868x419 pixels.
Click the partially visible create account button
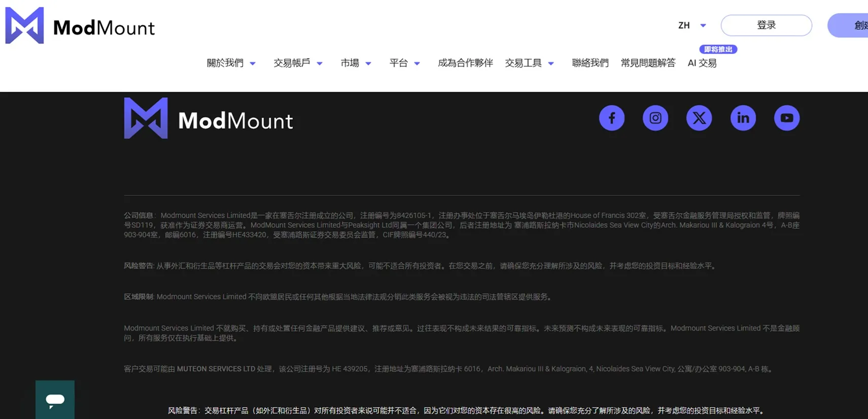tap(848, 25)
